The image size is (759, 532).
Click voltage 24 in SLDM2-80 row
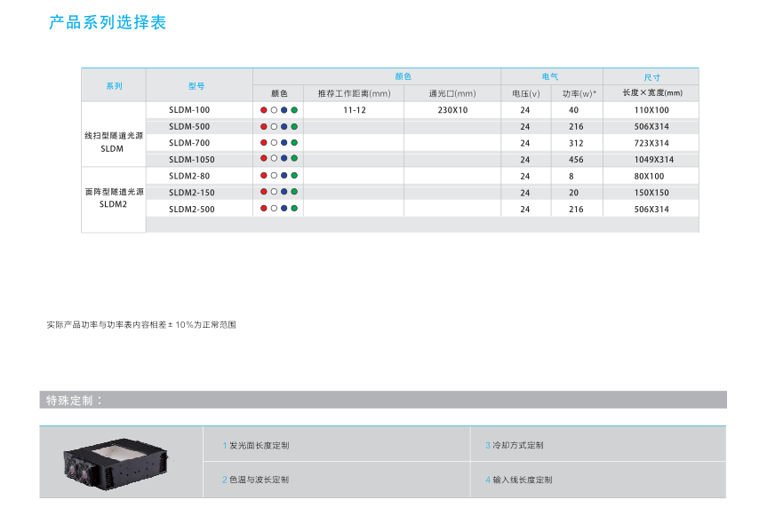[x=525, y=177]
